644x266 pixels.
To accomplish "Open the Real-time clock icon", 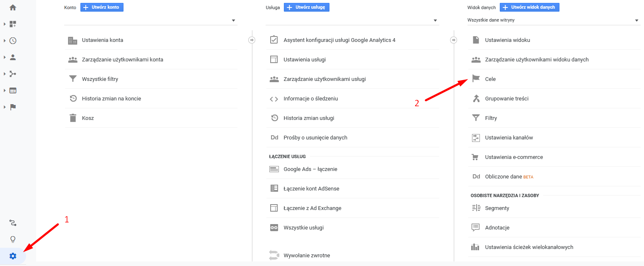I will click(x=13, y=41).
